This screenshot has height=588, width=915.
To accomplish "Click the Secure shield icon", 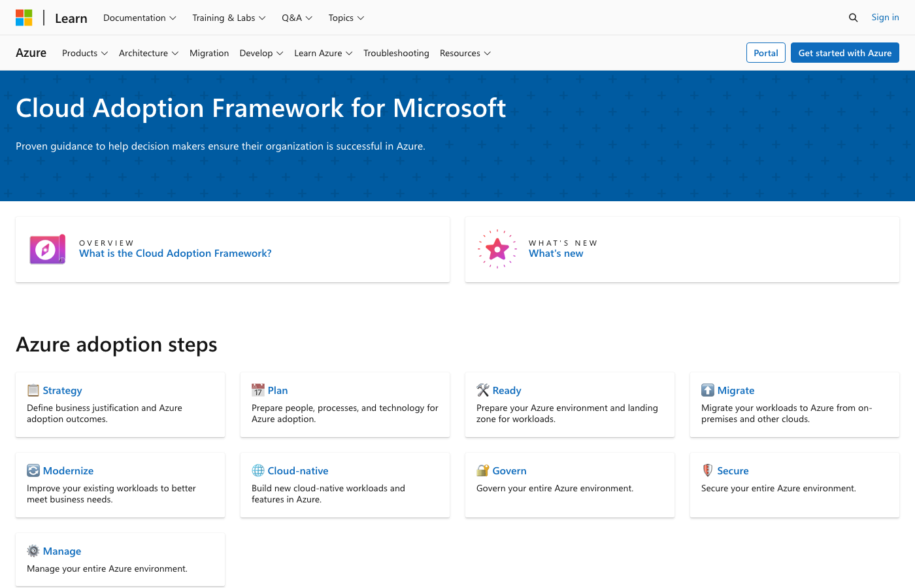I will point(708,470).
